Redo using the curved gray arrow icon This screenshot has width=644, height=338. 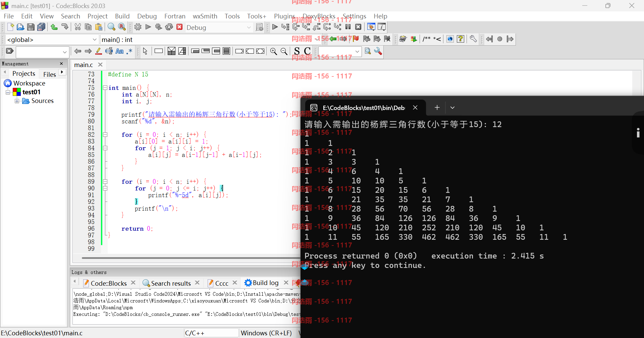point(65,27)
